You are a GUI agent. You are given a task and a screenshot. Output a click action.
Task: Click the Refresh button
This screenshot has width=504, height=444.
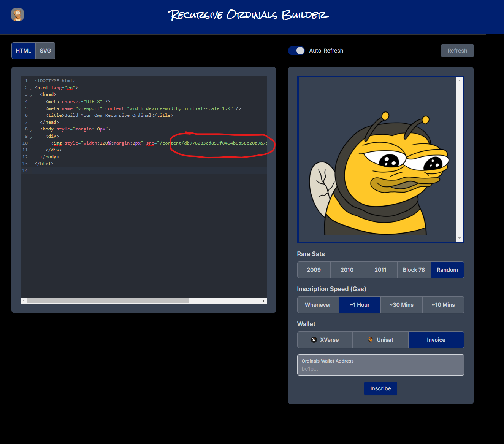tap(457, 51)
